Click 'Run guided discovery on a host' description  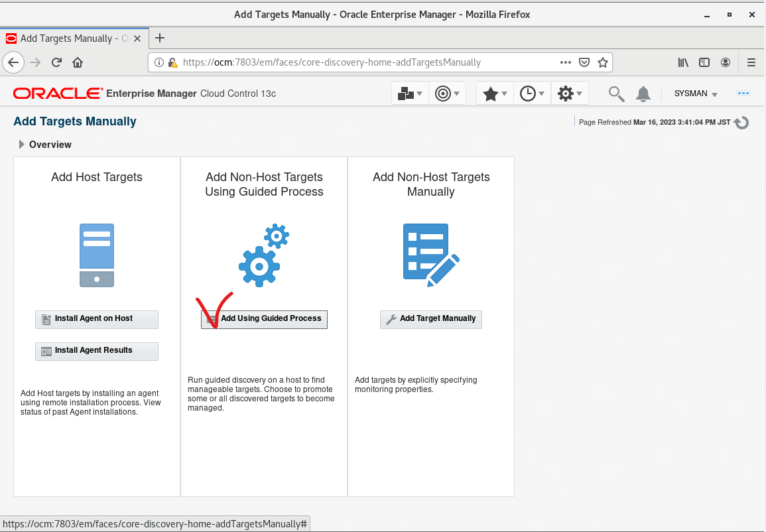tap(261, 394)
